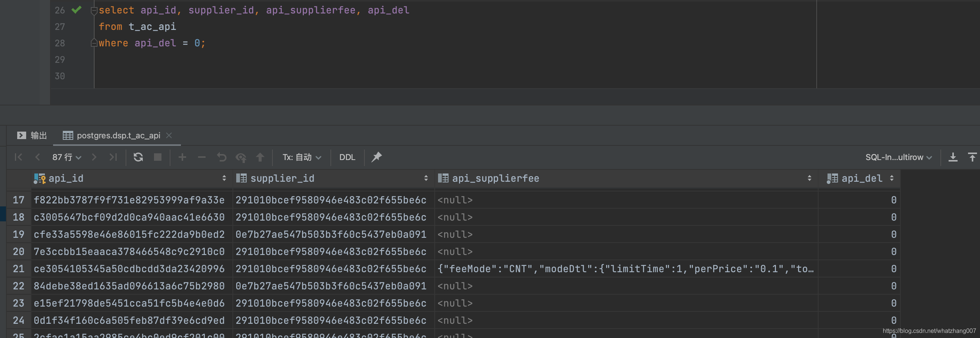Delete selected row using minus icon
The height and width of the screenshot is (338, 980).
tap(201, 157)
